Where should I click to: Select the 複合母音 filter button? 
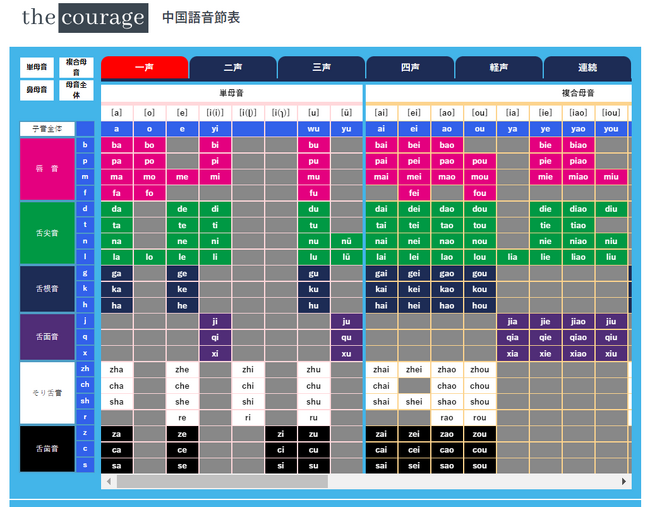coord(76,67)
